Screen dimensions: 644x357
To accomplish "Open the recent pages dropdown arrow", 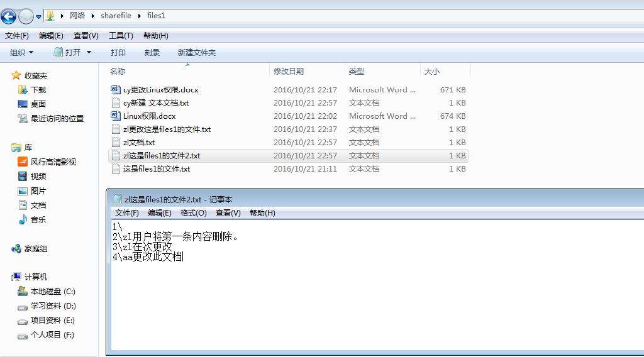I will pyautogui.click(x=38, y=17).
